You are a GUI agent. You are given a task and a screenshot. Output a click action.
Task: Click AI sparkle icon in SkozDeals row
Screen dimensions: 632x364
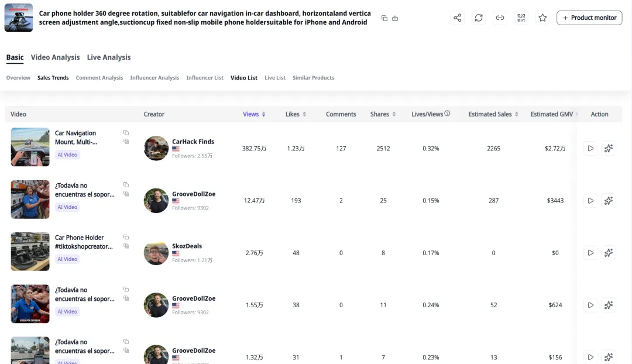point(609,253)
